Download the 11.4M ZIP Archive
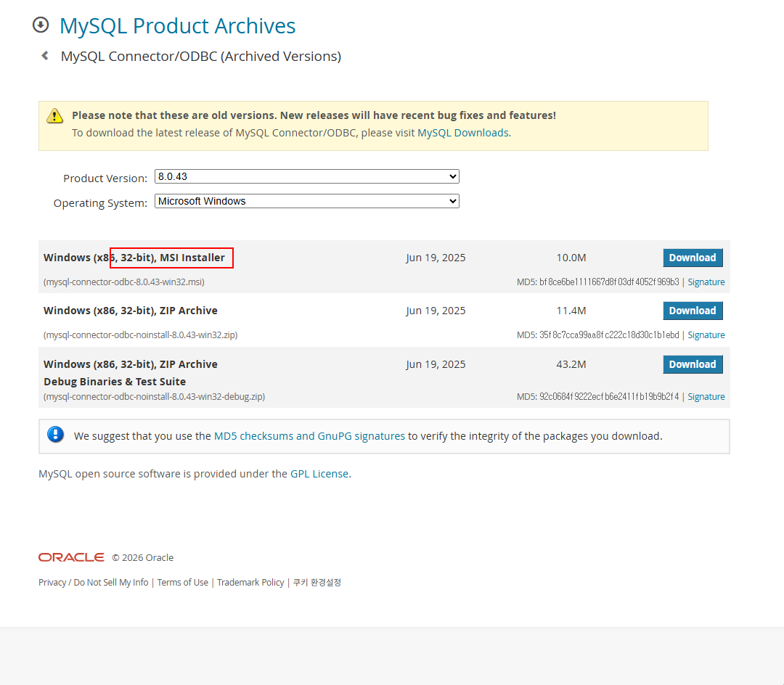The height and width of the screenshot is (685, 784). pos(693,311)
